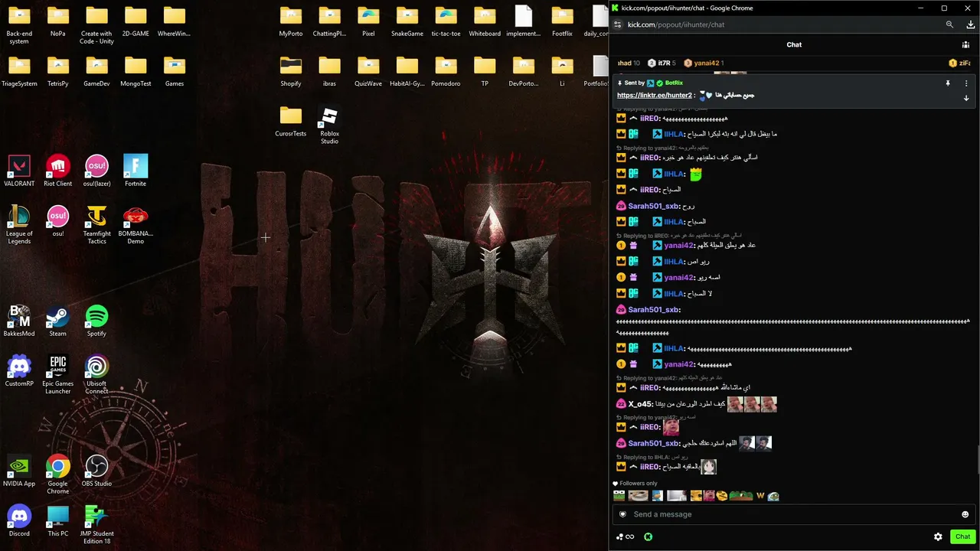The width and height of the screenshot is (980, 551).
Task: Launch Spotify from the desktop
Action: point(96,321)
